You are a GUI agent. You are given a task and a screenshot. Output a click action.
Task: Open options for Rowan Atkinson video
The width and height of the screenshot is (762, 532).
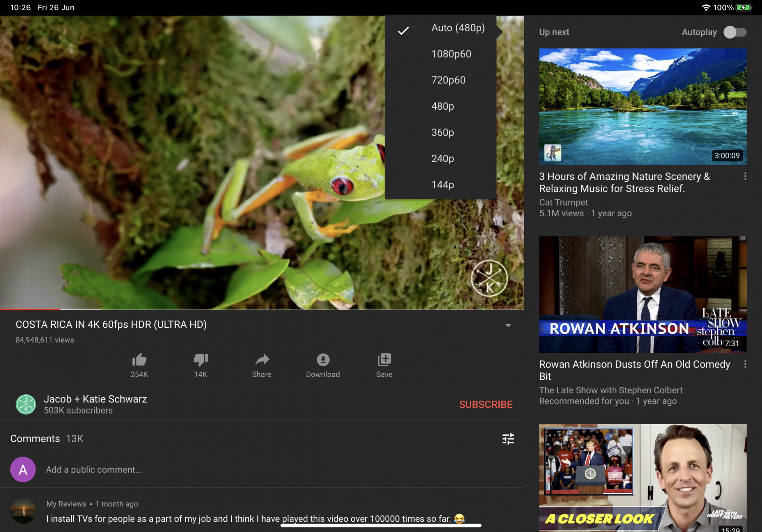click(745, 364)
